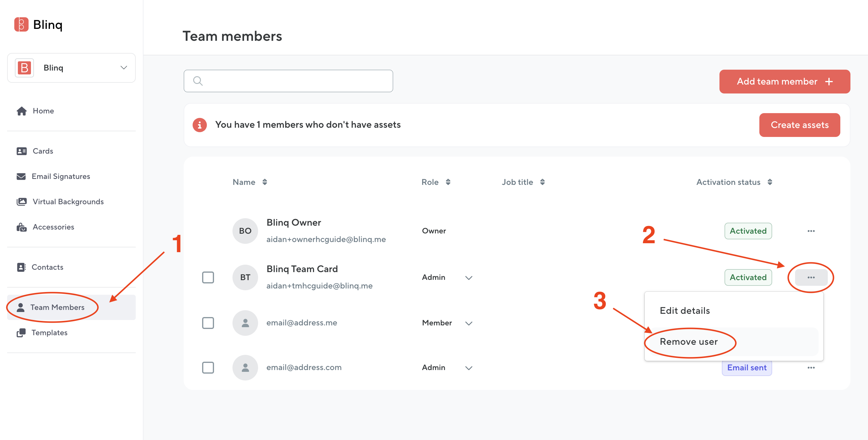
Task: Click the B workspace logo in selector
Action: (24, 68)
